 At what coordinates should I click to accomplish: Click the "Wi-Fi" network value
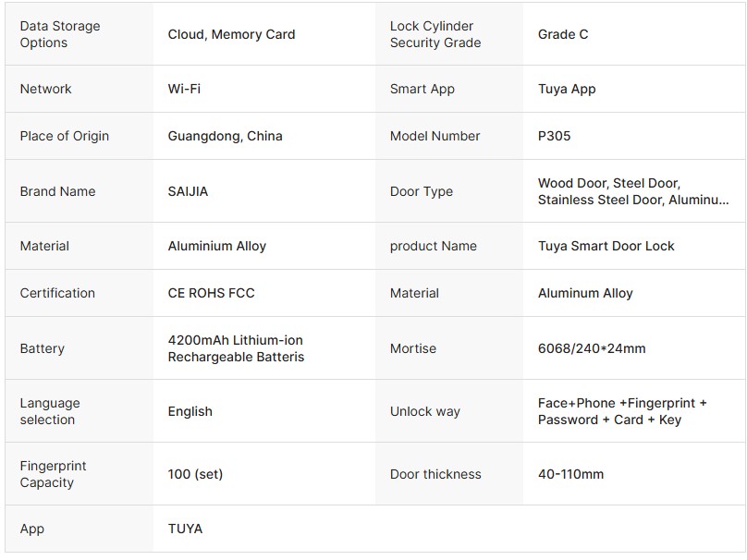pos(184,89)
